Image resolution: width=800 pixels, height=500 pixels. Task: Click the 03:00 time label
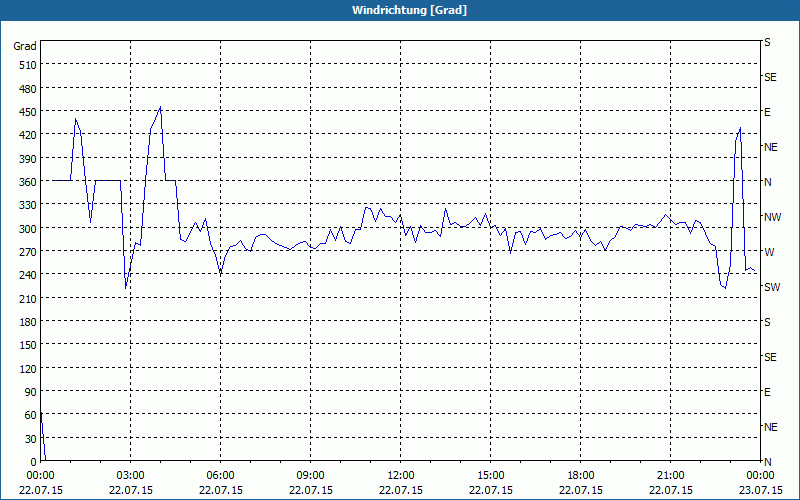click(x=131, y=476)
